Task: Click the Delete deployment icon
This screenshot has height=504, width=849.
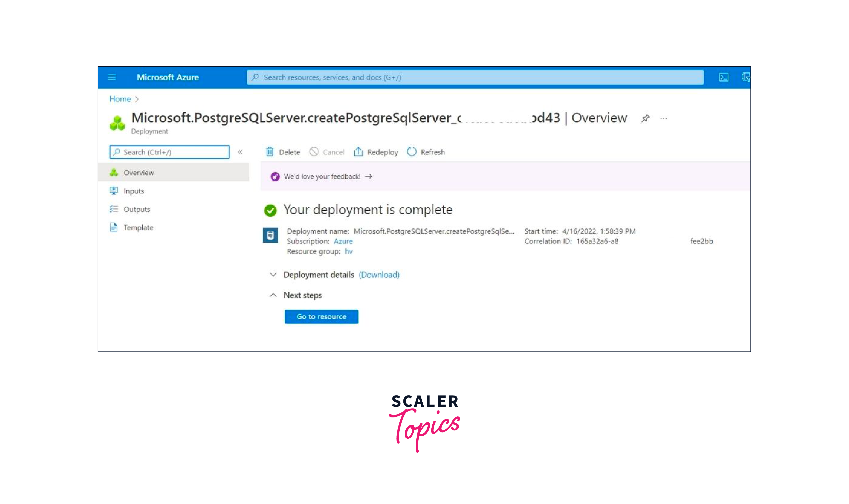Action: 271,152
